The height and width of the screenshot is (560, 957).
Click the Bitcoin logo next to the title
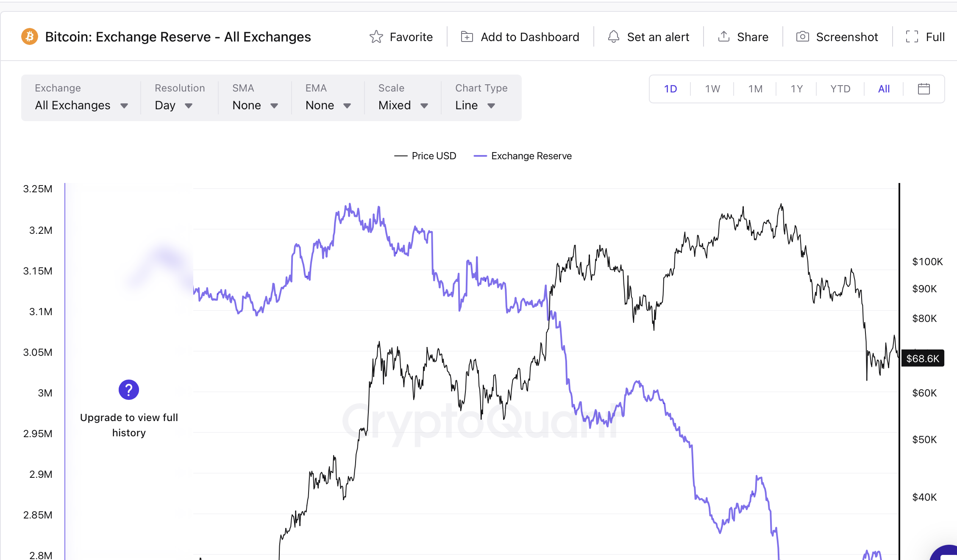(29, 37)
